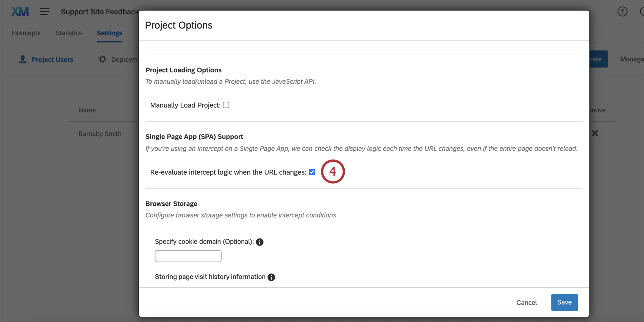Image resolution: width=644 pixels, height=322 pixels.
Task: Uncheck Re-evaluate intercept logic checkbox
Action: pos(312,172)
